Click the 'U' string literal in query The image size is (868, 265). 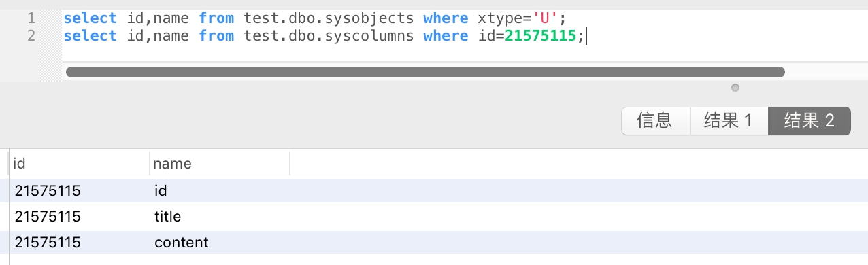click(545, 18)
